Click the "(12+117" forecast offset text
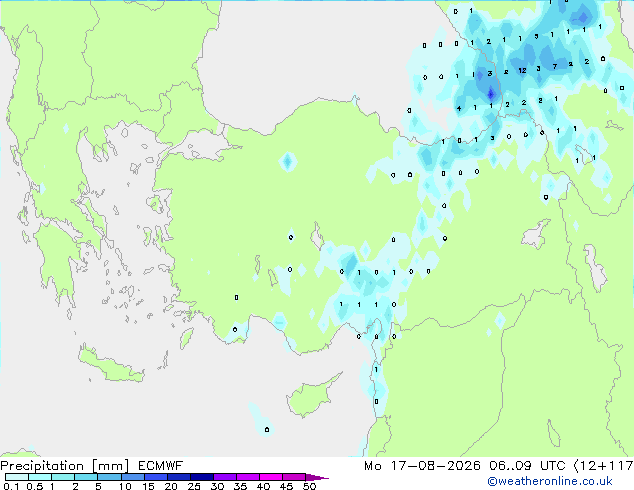 pos(603,466)
